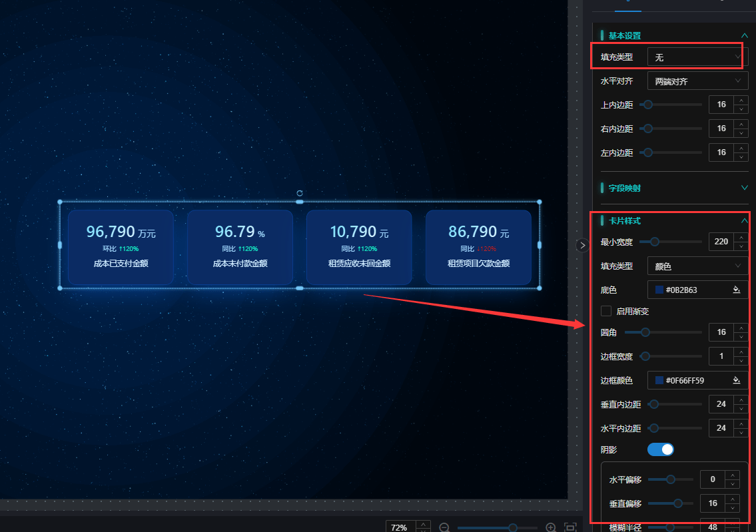
Task: Expand the 字段映射 section
Action: [744, 188]
